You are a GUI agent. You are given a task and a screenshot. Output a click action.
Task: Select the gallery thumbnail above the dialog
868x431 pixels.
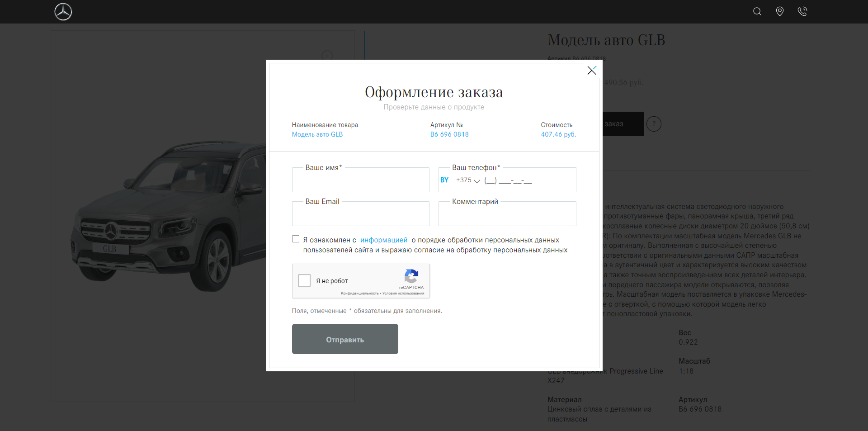tap(422, 45)
